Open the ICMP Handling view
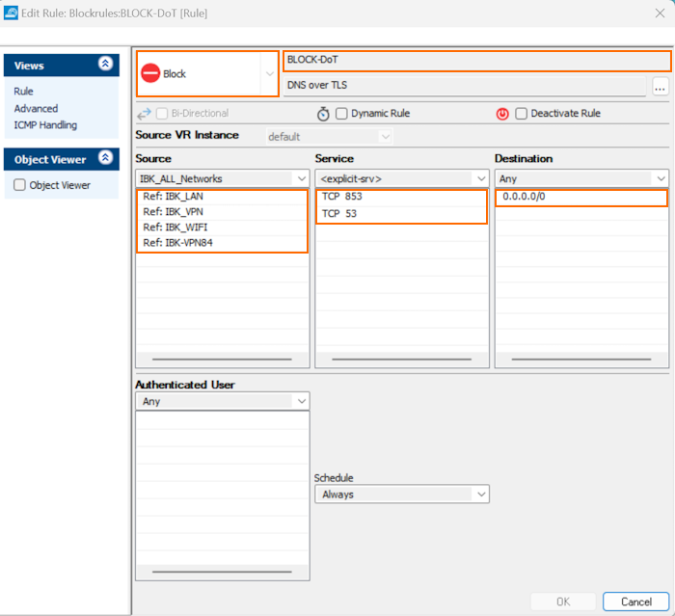Screen dimensions: 675x616 [45, 125]
